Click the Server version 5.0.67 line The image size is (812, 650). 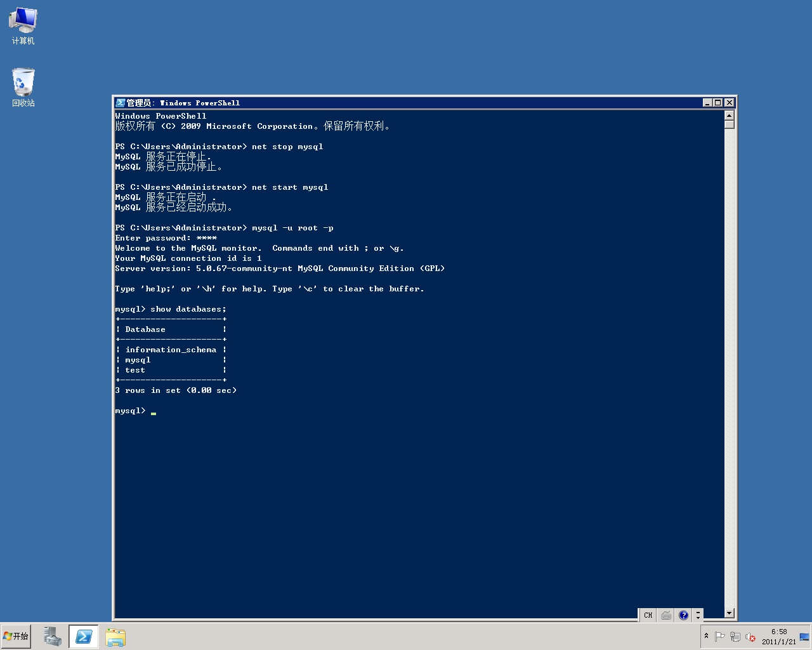280,269
